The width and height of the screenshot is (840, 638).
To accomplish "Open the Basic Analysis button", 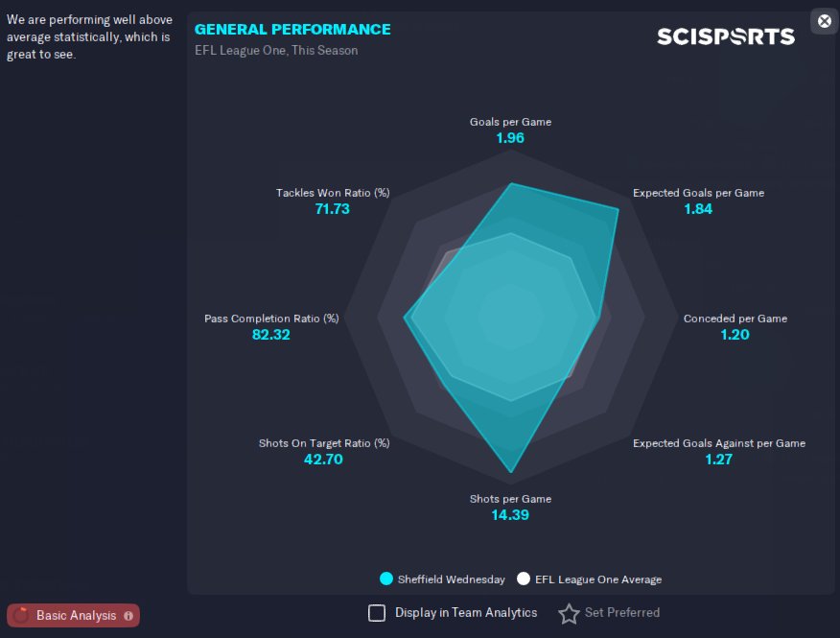I will click(74, 616).
